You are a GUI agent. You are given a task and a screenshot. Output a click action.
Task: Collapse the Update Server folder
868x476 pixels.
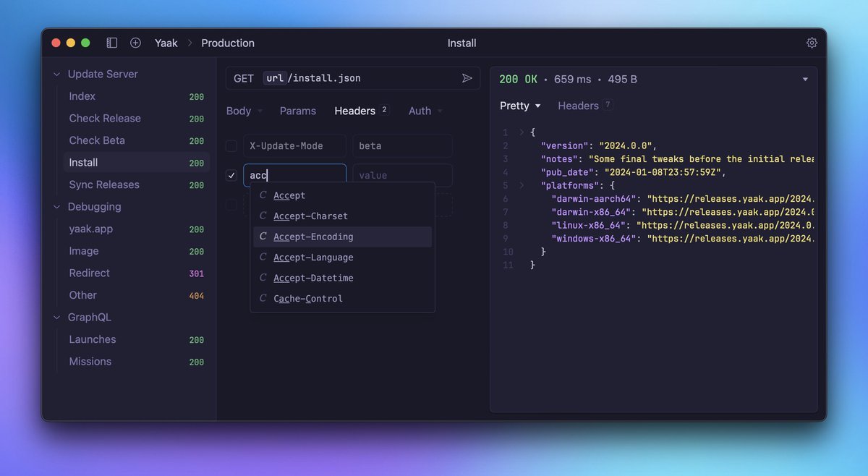57,74
